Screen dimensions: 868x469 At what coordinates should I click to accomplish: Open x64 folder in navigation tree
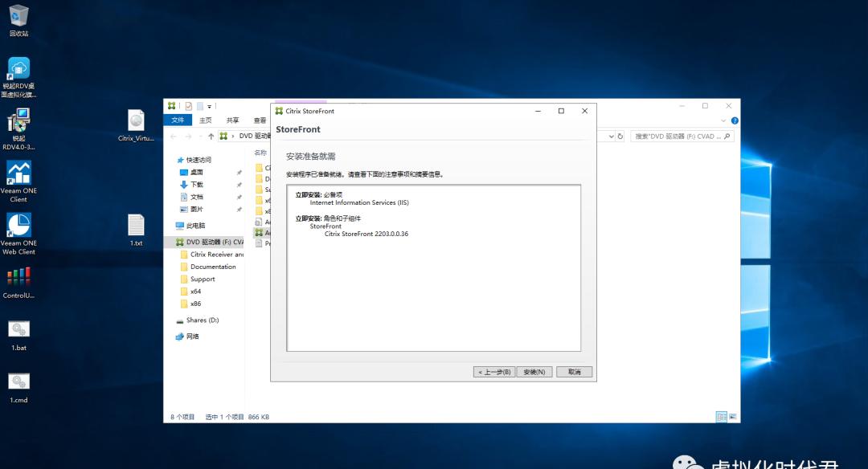pos(195,292)
